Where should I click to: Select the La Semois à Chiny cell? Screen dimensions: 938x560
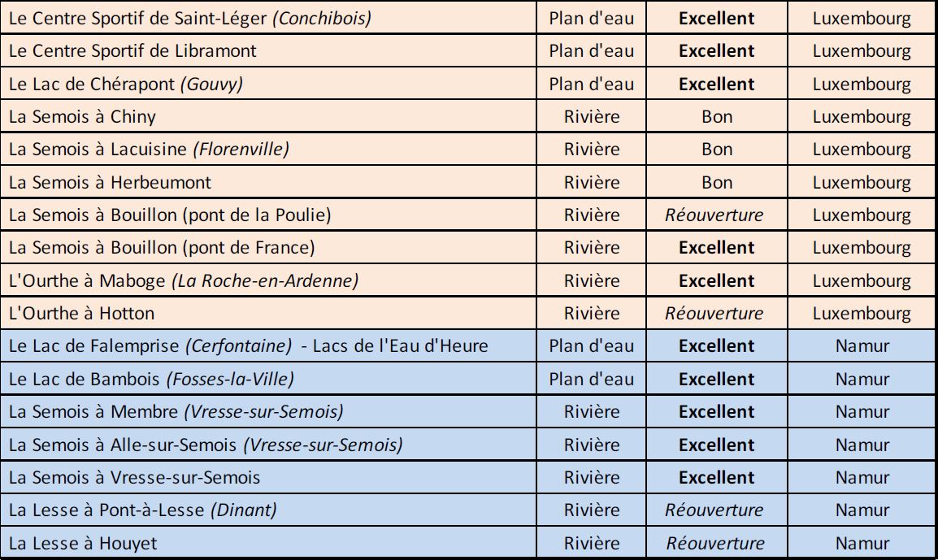point(82,117)
